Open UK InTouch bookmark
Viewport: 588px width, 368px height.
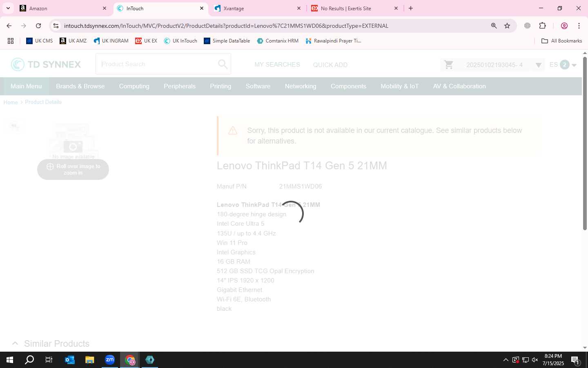pyautogui.click(x=180, y=41)
